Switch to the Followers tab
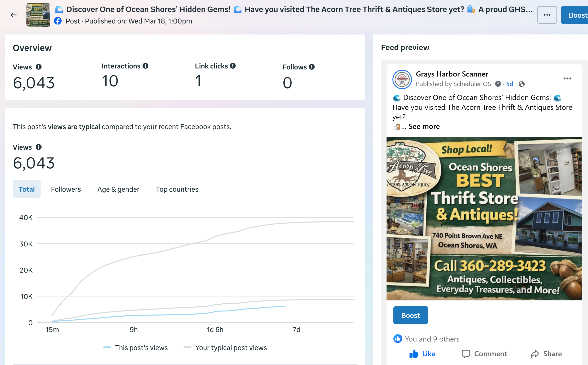Viewport: 588px width, 365px height. click(66, 189)
